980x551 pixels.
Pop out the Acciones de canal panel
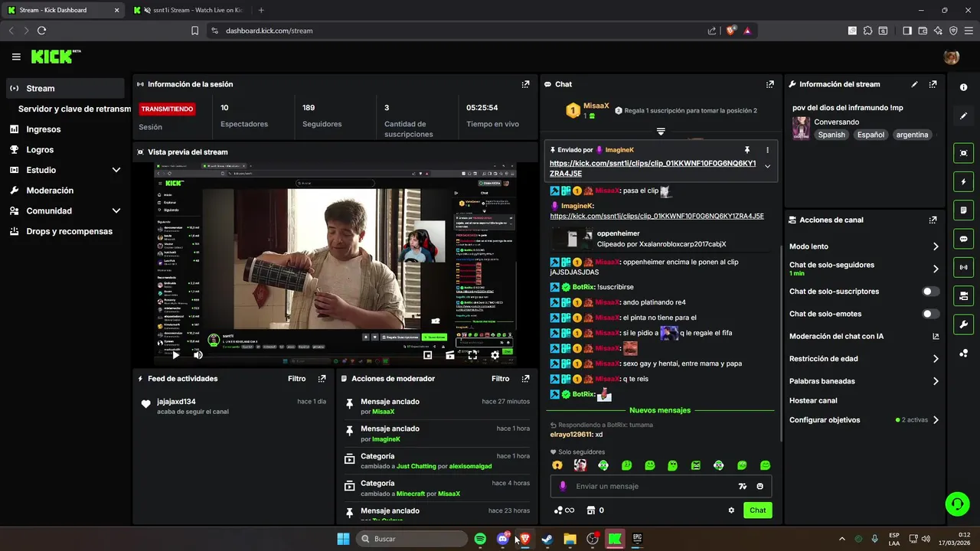point(933,220)
